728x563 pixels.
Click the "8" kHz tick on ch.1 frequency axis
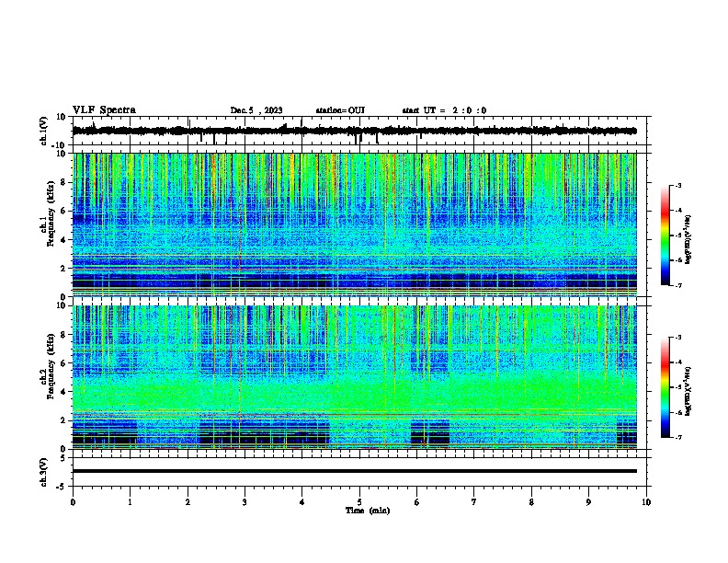click(64, 182)
